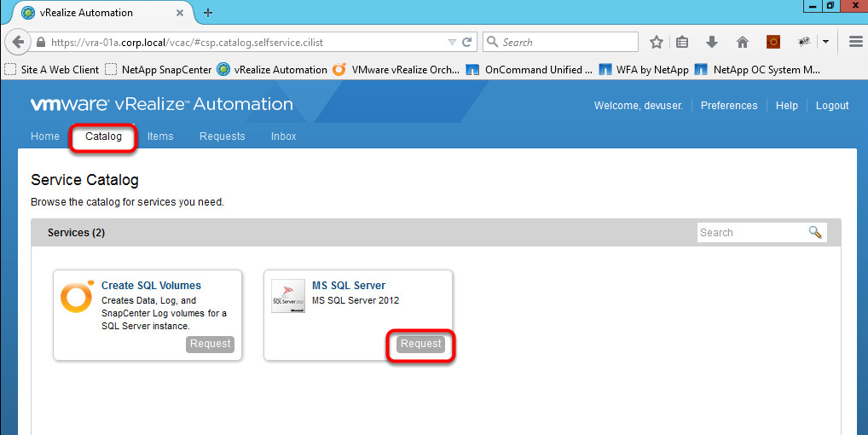The height and width of the screenshot is (435, 868).
Task: Click the padlock site security icon
Action: click(40, 42)
